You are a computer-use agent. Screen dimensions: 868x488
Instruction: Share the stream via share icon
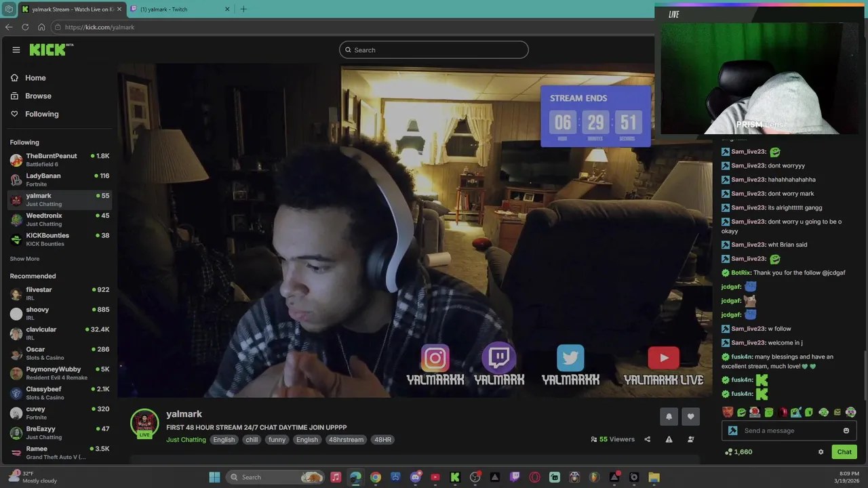(x=647, y=439)
